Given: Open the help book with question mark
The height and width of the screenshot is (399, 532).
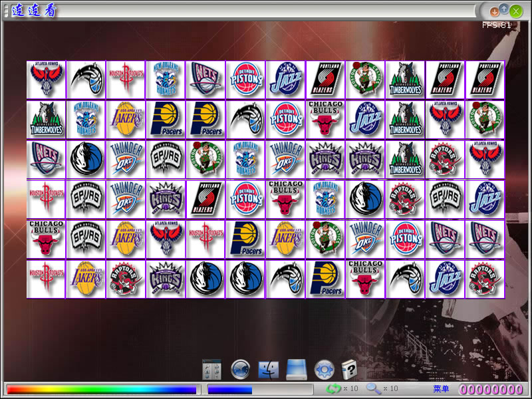Looking at the screenshot, I should point(349,370).
